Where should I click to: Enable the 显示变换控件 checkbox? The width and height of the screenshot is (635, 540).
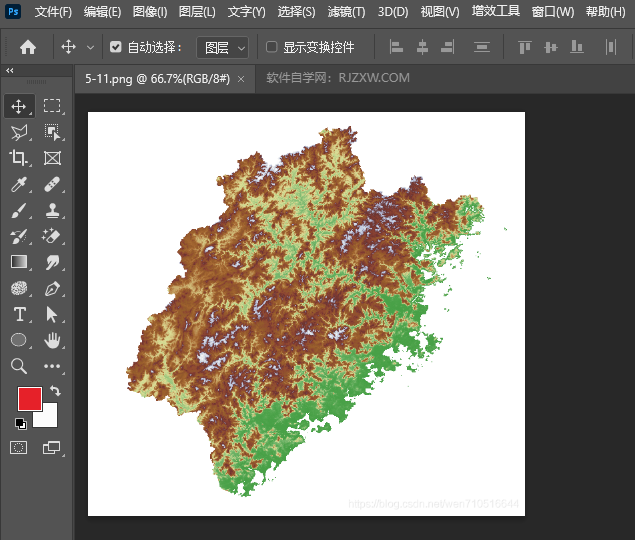click(x=271, y=47)
